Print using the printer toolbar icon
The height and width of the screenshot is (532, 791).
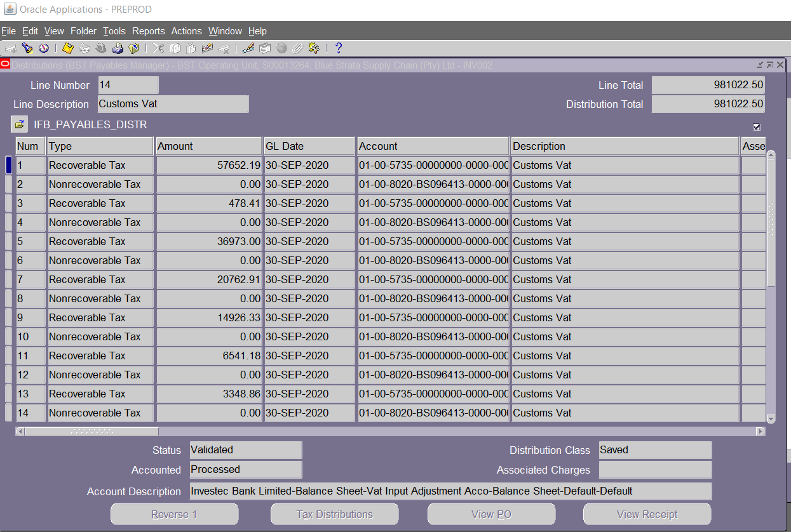coord(118,48)
